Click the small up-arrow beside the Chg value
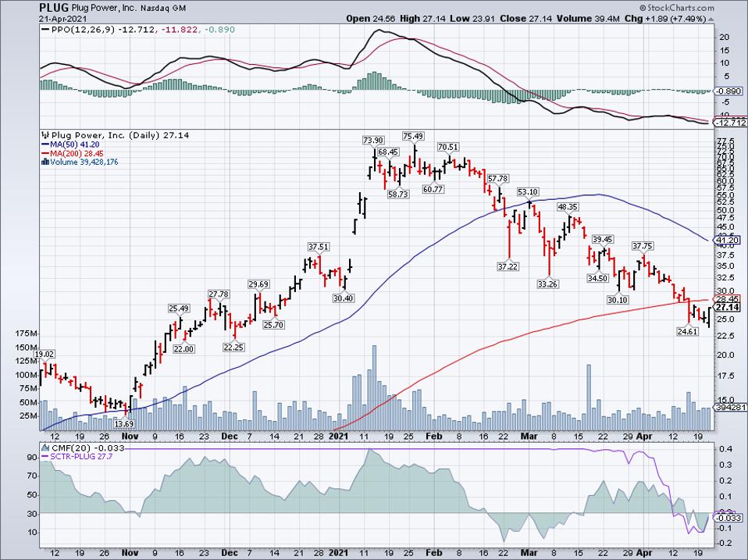 pos(711,20)
